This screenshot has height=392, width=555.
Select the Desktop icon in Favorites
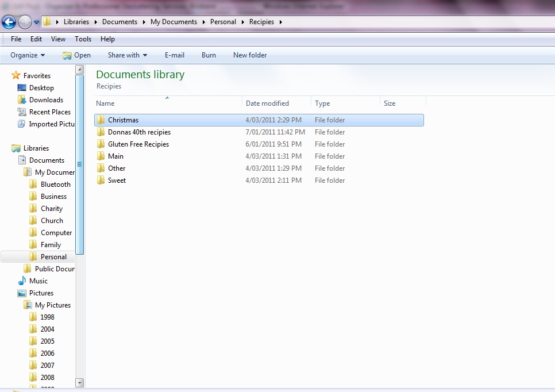(x=22, y=88)
